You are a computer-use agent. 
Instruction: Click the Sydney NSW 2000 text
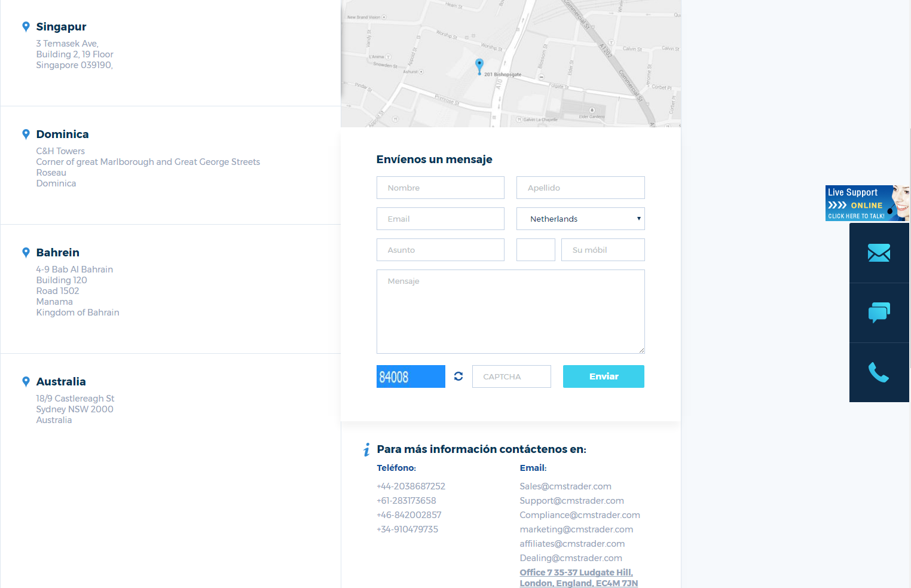(75, 409)
